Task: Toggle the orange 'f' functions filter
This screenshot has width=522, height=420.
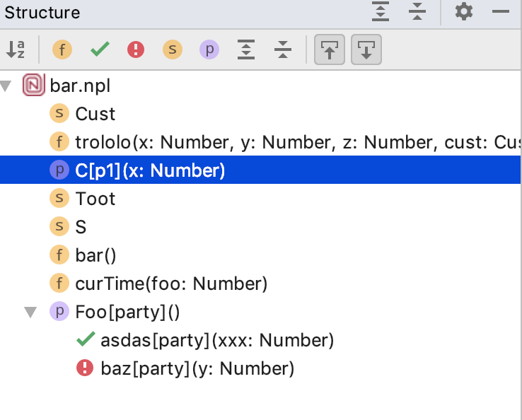Action: click(62, 49)
